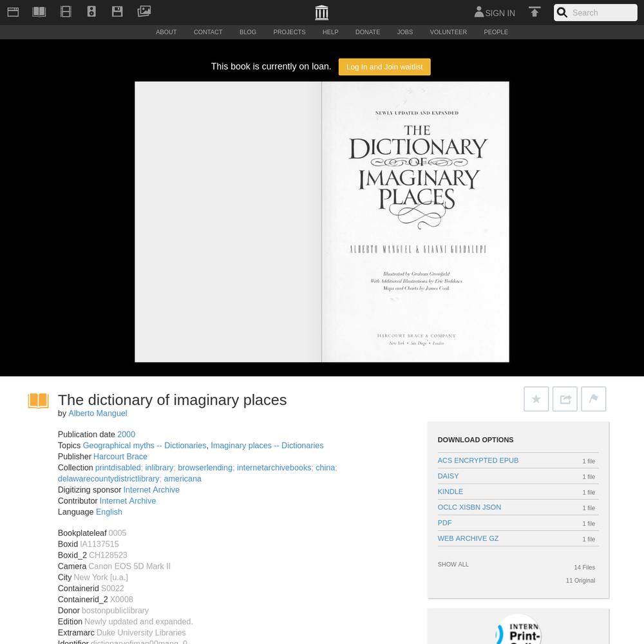Click the Upload arrow icon
644x644 pixels.
[x=535, y=12]
